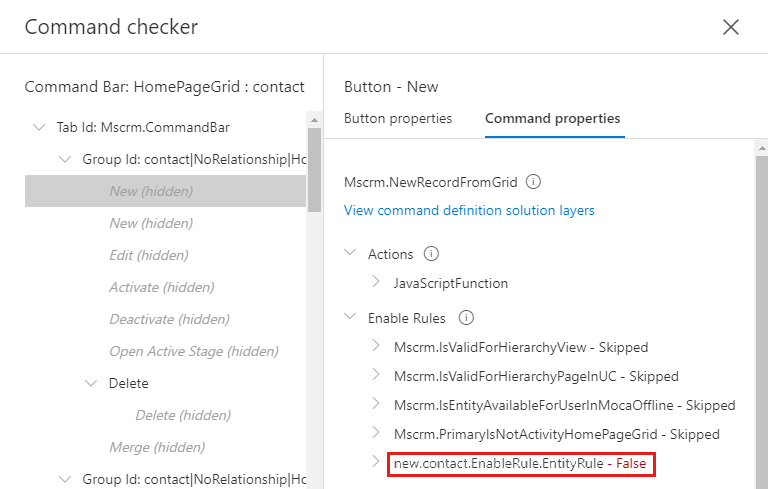
Task: Select the Command properties tab
Action: [x=552, y=118]
